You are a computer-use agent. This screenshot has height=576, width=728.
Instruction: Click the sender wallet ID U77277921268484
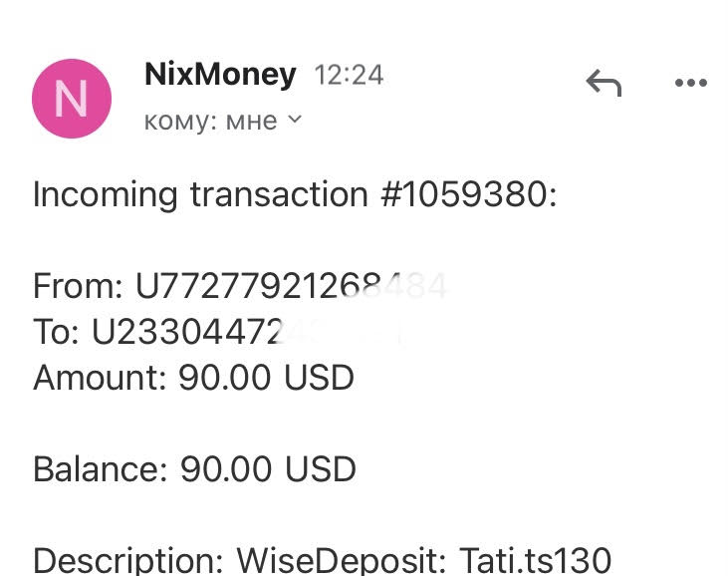click(291, 287)
